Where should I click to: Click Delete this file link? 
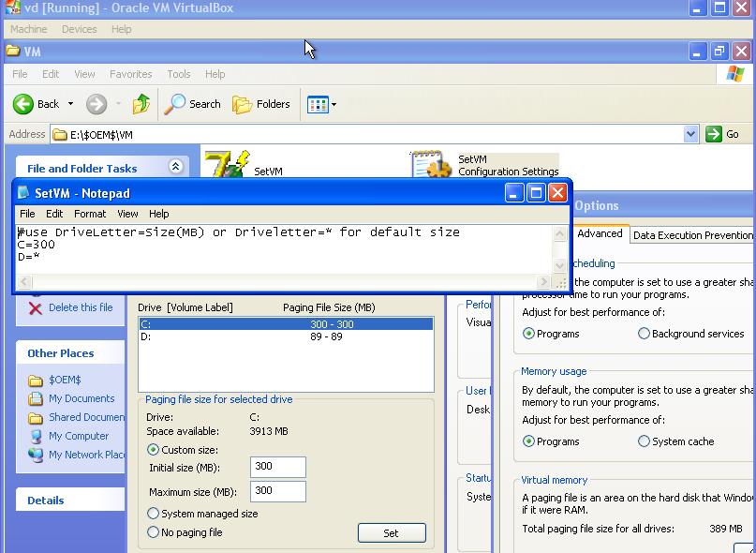point(81,307)
